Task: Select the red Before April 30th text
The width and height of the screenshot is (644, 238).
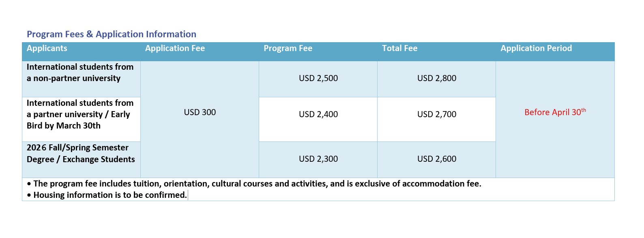Action: point(555,112)
